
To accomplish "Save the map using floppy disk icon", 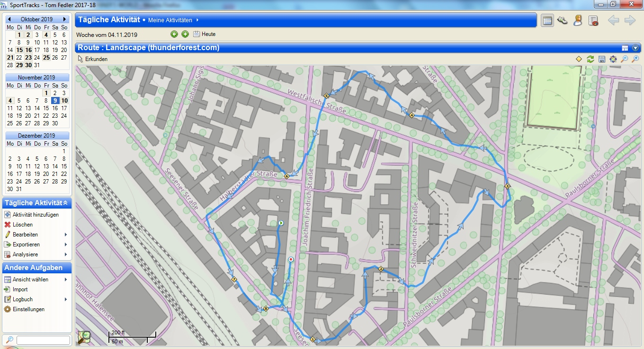I will point(602,59).
